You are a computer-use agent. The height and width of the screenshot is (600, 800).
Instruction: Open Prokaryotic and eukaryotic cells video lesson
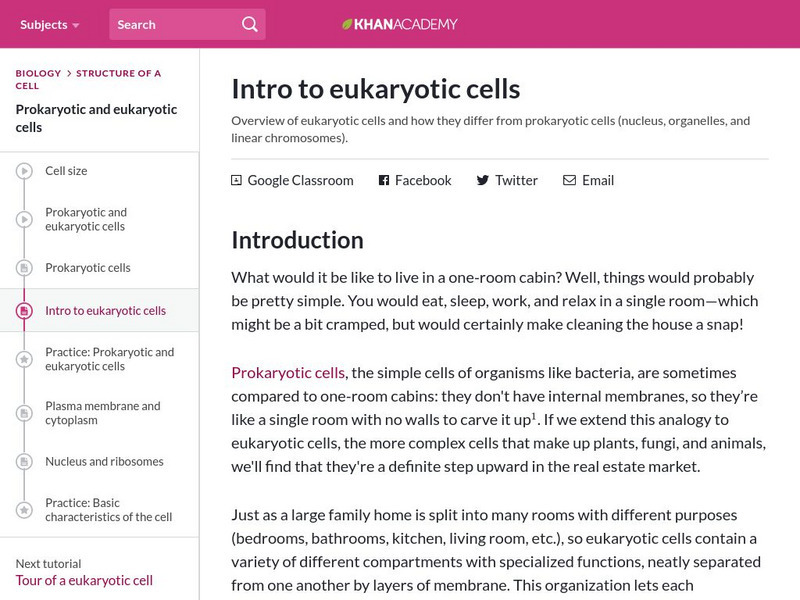[x=86, y=219]
